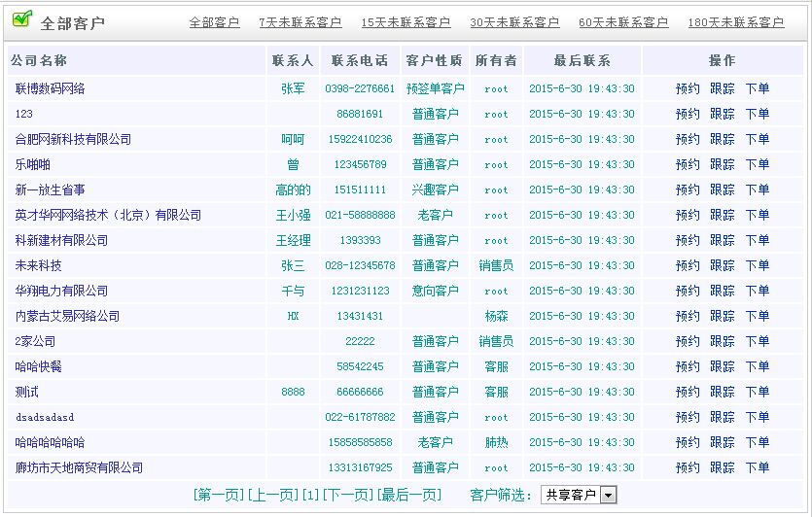Jump to 最后一页 in pagination
Screen dimensions: 812x517
pos(409,495)
